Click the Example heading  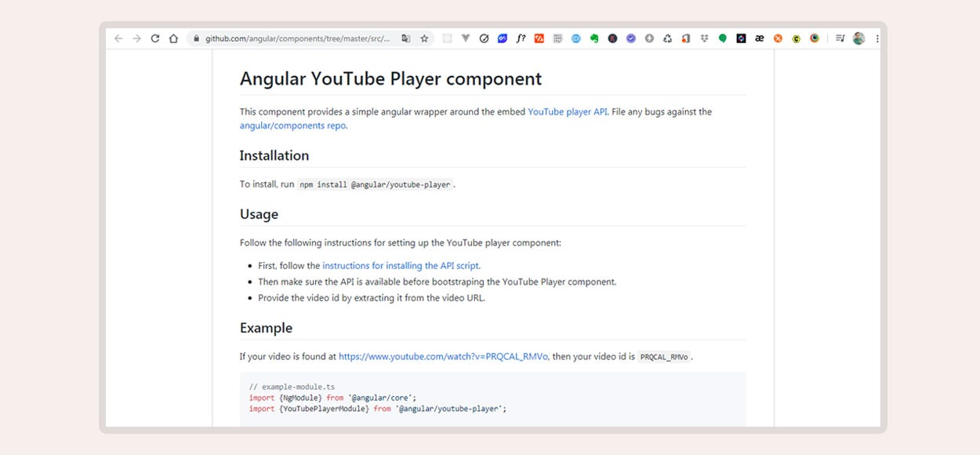click(266, 328)
